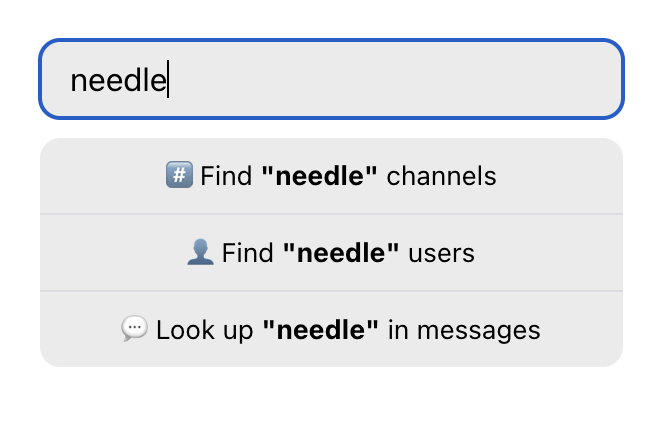This screenshot has height=446, width=662.
Task: Click "Find" in the users suggestion
Action: click(x=247, y=253)
